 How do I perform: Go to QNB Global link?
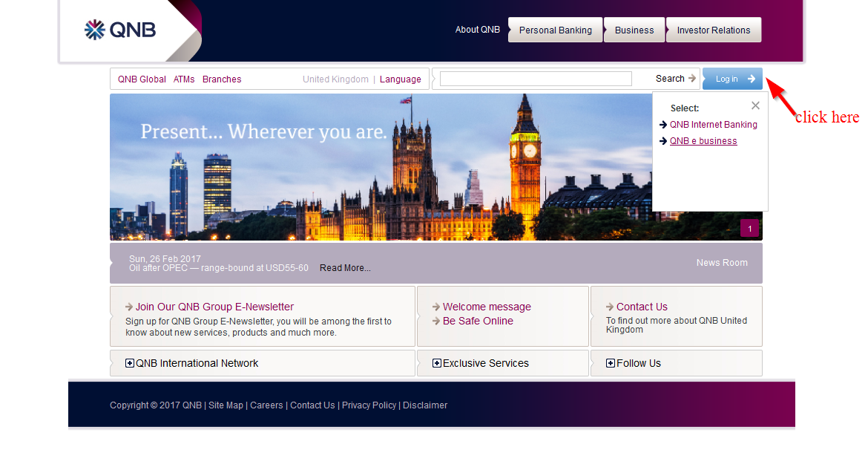142,79
